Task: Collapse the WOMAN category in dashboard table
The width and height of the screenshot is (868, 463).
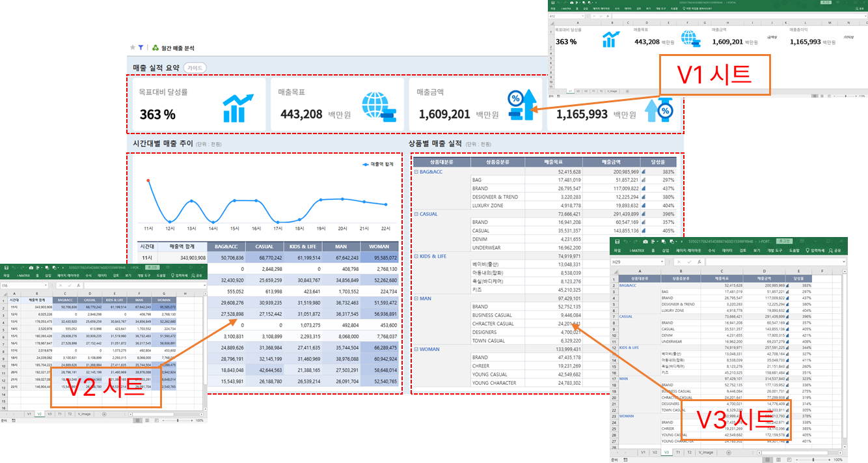Action: [416, 350]
